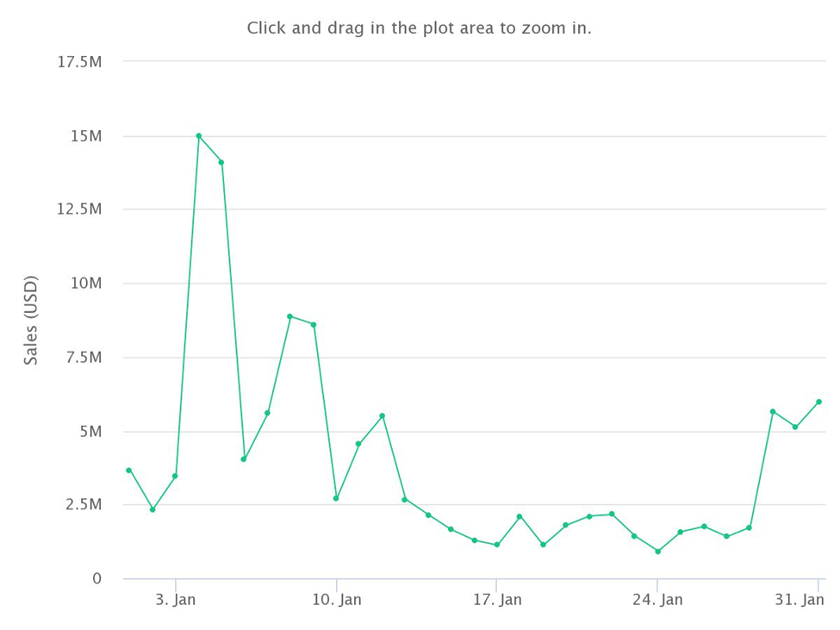Click the 2.5M y-axis label
Viewport: 840px width, 630px height.
[x=84, y=505]
